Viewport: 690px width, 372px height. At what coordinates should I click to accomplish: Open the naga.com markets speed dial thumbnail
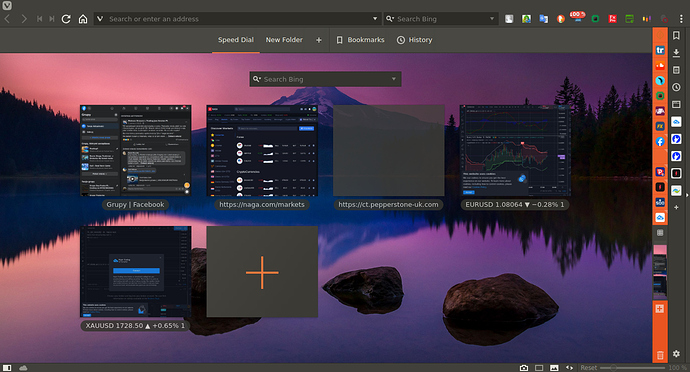tap(262, 150)
